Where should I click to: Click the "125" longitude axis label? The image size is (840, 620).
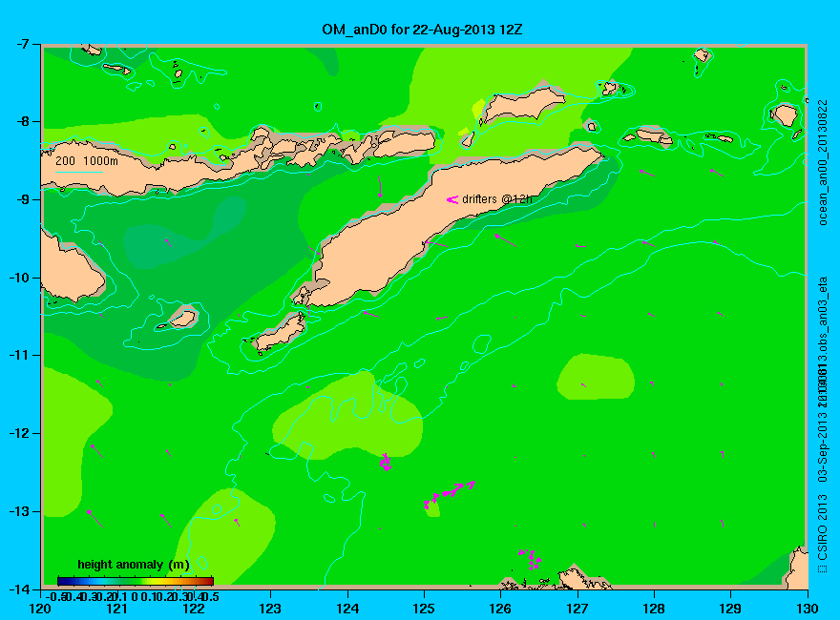[x=424, y=609]
